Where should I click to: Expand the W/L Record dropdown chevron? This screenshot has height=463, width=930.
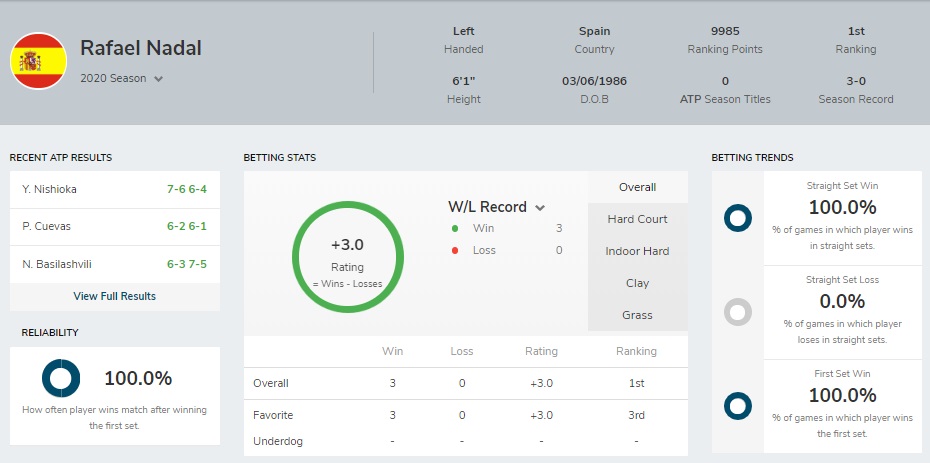point(540,207)
